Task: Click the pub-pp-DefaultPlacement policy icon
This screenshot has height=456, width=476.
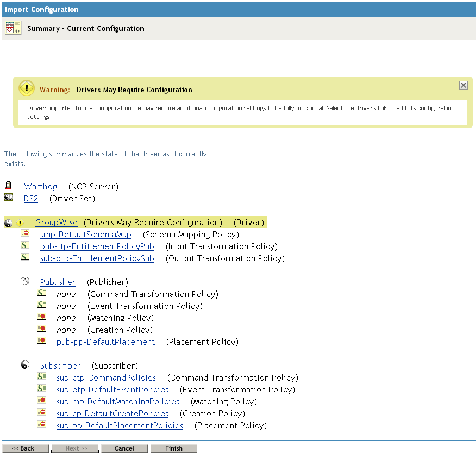Action: tap(42, 340)
